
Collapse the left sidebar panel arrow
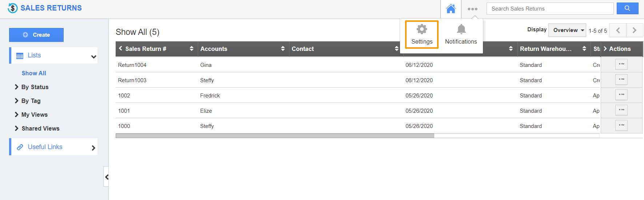(107, 177)
